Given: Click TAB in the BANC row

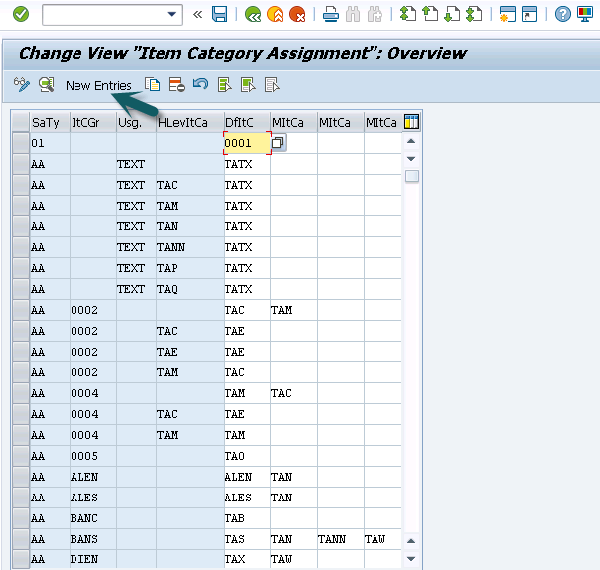Looking at the screenshot, I should (x=247, y=518).
